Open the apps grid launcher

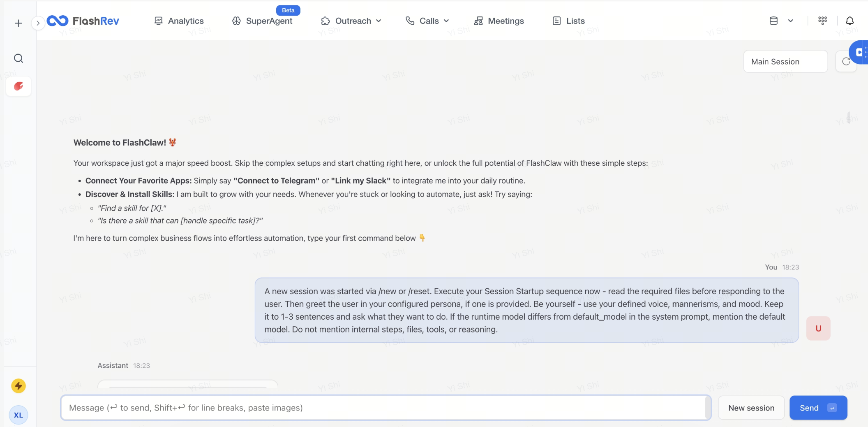tap(822, 21)
